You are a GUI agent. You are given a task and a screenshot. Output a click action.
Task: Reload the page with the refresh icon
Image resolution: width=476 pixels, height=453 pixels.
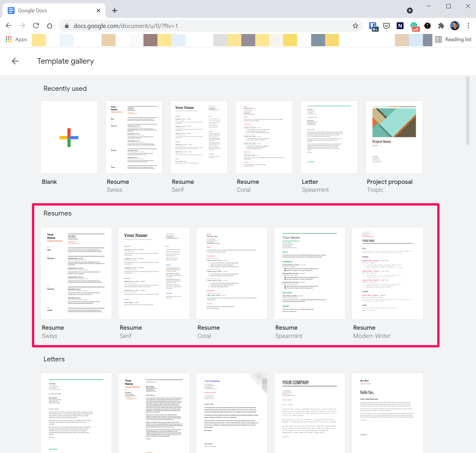[36, 26]
